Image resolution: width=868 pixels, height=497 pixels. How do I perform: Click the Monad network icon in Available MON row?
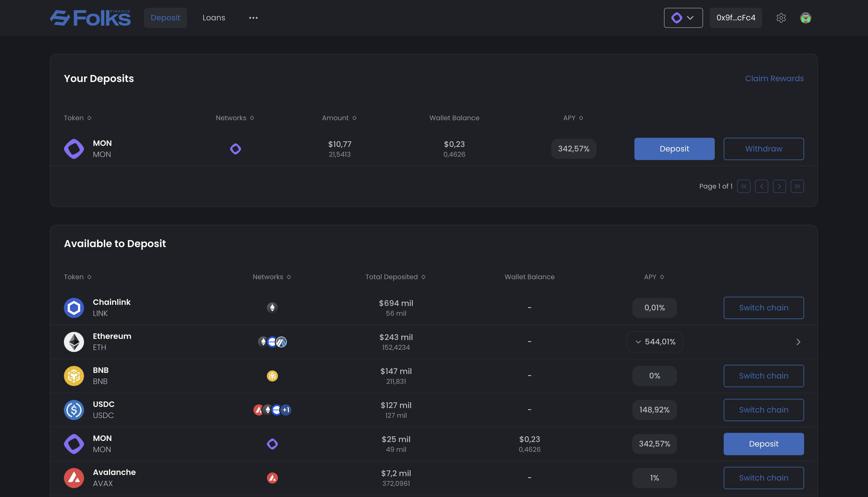pos(272,444)
